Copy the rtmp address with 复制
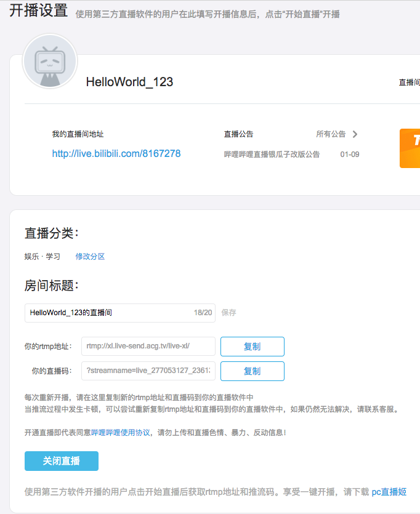This screenshot has width=420, height=514. (x=252, y=347)
